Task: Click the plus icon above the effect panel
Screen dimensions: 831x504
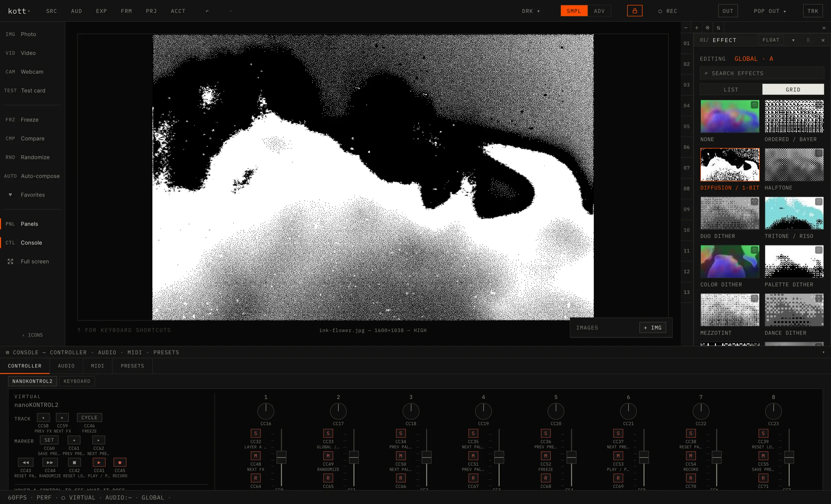Action: coord(697,28)
